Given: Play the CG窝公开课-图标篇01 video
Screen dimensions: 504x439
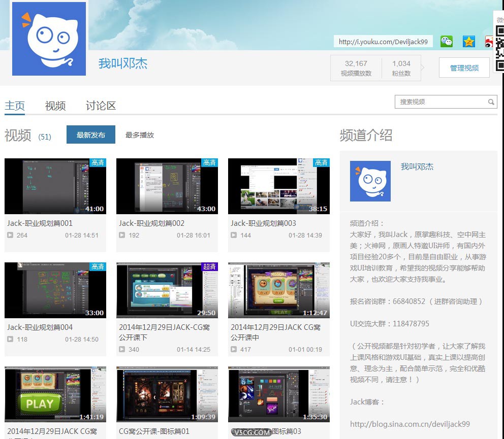Looking at the screenshot, I should 167,394.
